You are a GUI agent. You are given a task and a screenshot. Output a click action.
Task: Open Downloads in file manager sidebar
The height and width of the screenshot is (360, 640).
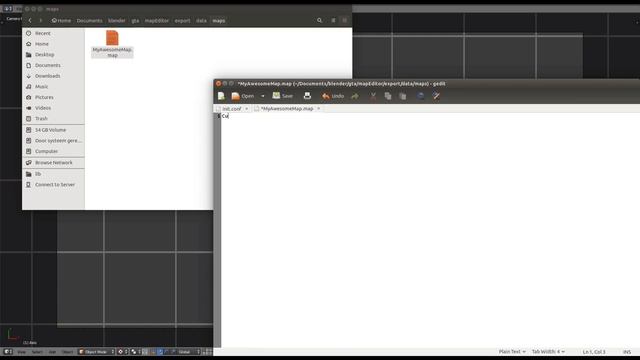(53, 76)
